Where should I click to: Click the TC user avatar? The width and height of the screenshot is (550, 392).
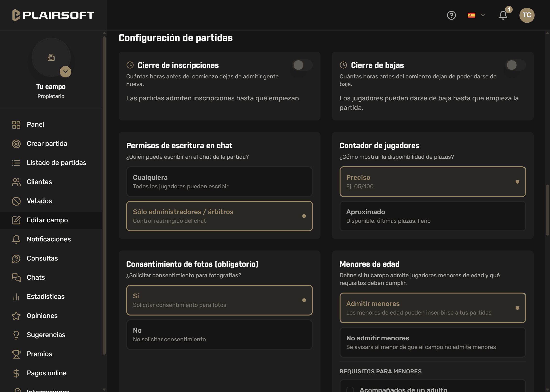(527, 15)
